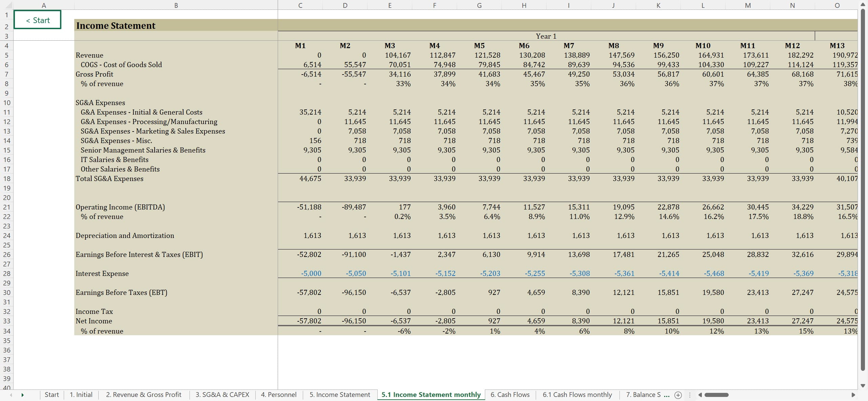Image resolution: width=868 pixels, height=401 pixels.
Task: Click the '< Start' navigation button
Action: [37, 20]
